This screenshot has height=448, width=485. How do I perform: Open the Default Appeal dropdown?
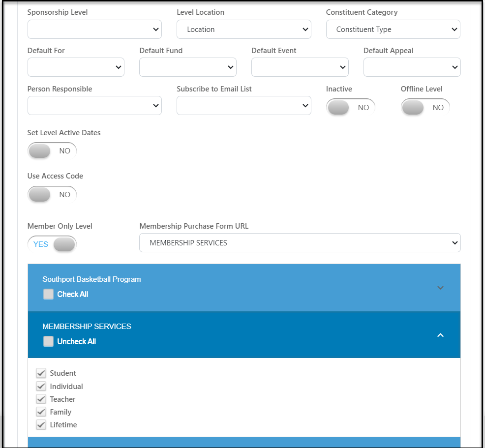point(412,67)
